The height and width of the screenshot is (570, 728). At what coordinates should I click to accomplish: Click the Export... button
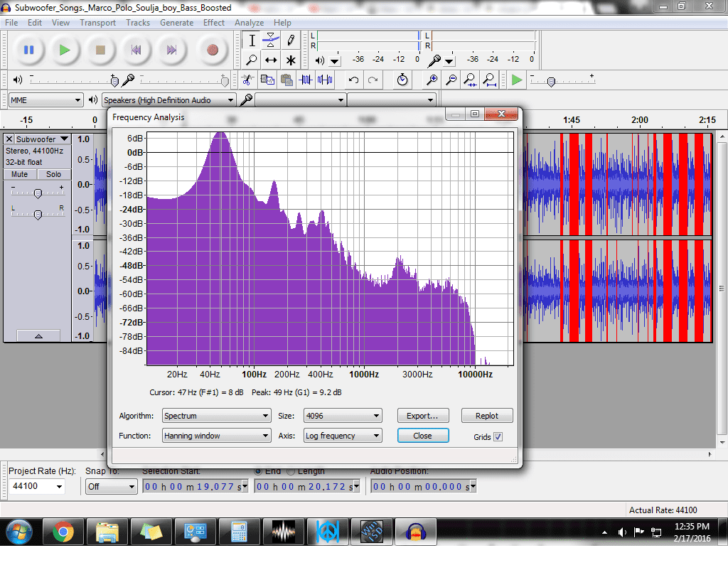pyautogui.click(x=423, y=416)
